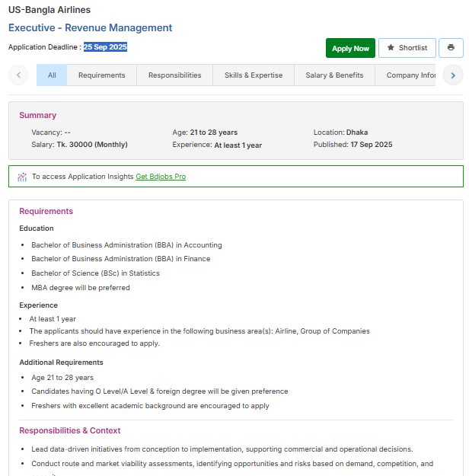Open the Get Bdjobs Pro link
This screenshot has height=476, width=469.
coord(161,177)
